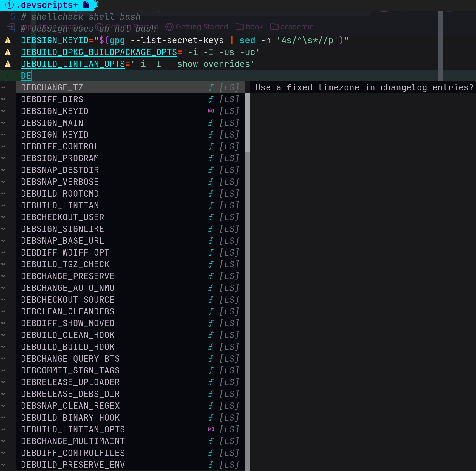Click the function icon next to DEBCHANGE_TZ
Viewport: 476px width, 471px height.
(x=211, y=87)
